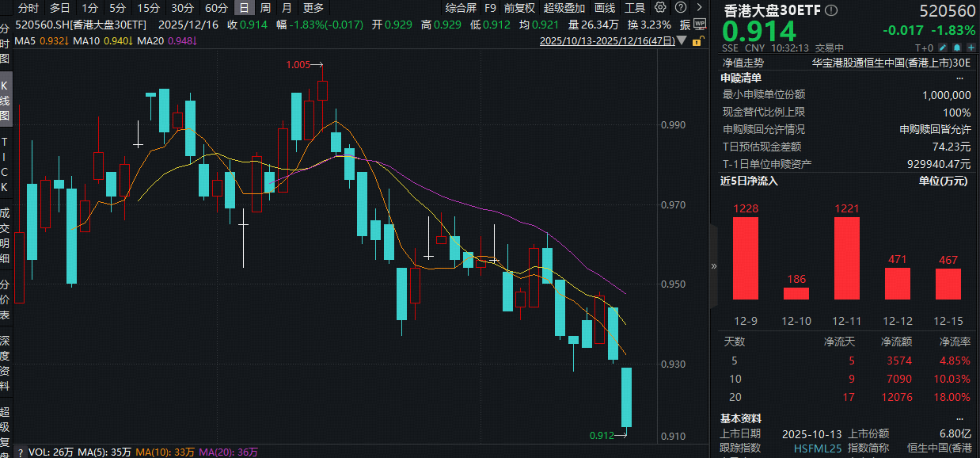Click the info icon beside 香港大盘30ETF
This screenshot has width=980, height=458.
[830, 11]
